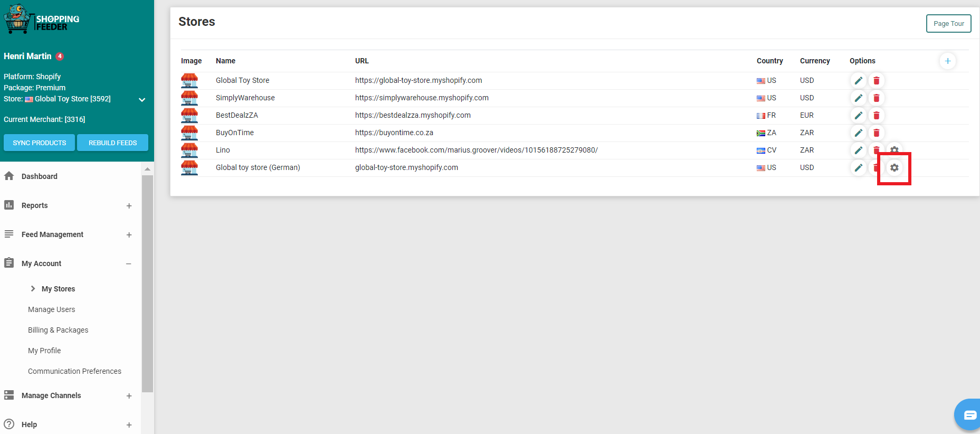Screen dimensions: 980x434
Task: Click the Manage Channels server icon
Action: 9,395
